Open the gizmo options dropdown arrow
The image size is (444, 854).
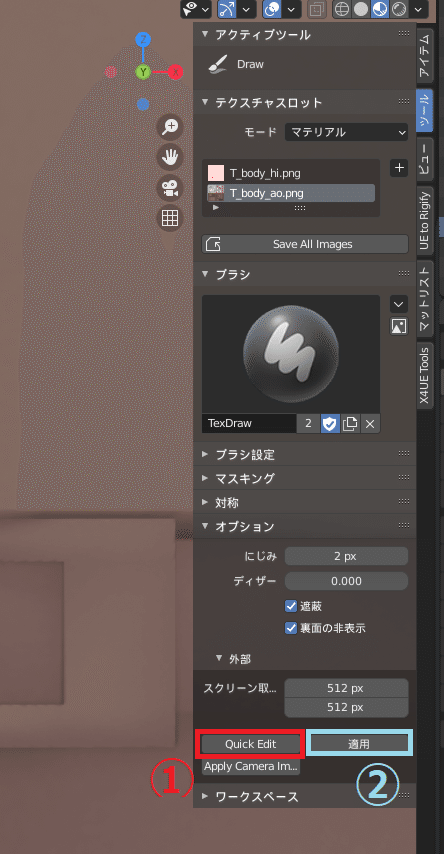(x=247, y=9)
